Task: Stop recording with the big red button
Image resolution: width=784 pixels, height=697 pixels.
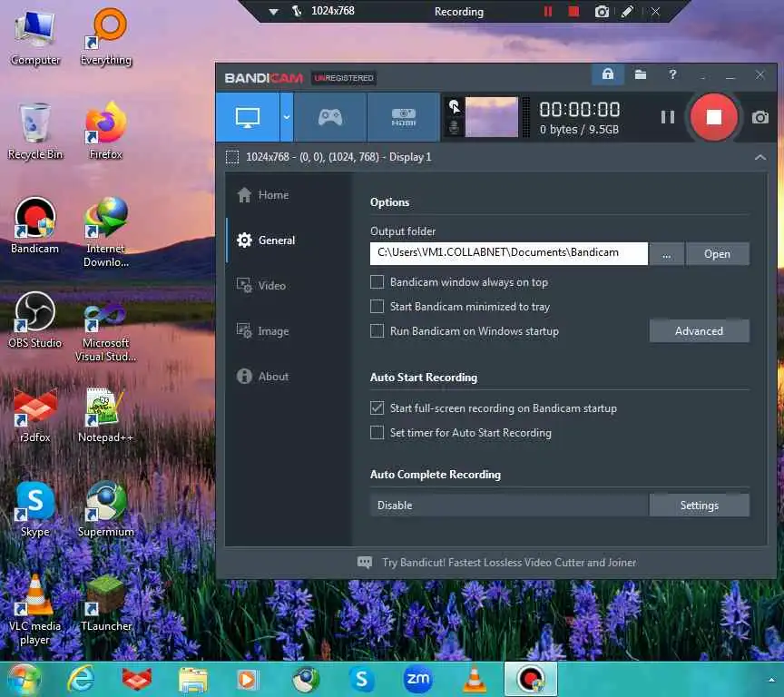Action: tap(713, 117)
